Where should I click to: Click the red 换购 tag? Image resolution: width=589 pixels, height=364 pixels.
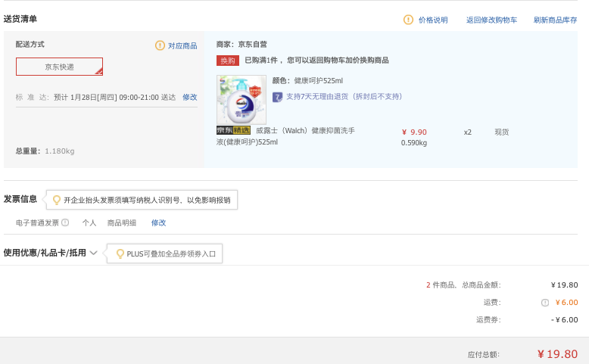[x=228, y=61]
